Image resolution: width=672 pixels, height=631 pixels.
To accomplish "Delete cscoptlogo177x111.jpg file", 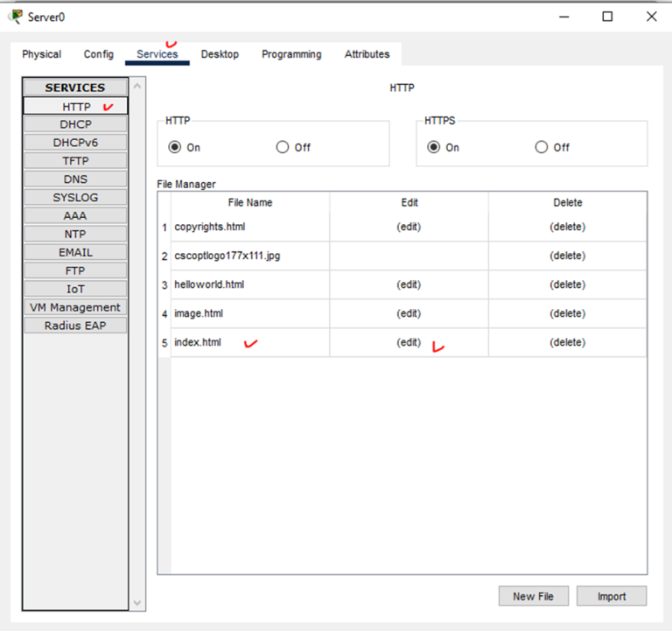I will click(x=567, y=256).
